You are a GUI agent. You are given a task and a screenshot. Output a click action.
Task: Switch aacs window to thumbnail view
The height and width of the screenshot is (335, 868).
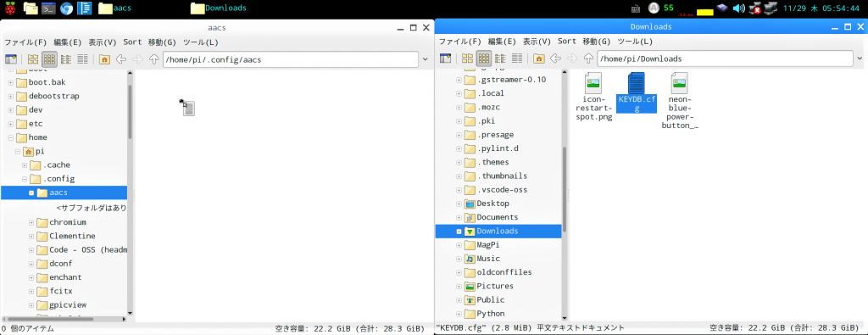[x=50, y=59]
